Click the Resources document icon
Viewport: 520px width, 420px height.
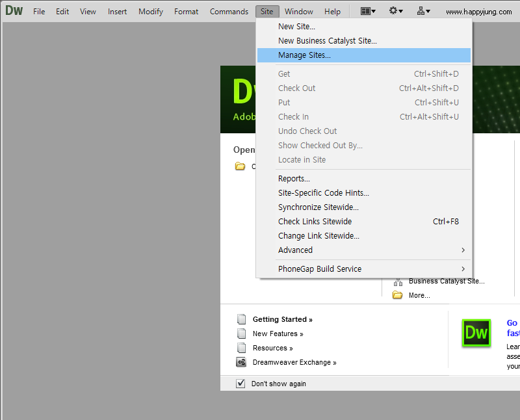pyautogui.click(x=241, y=348)
